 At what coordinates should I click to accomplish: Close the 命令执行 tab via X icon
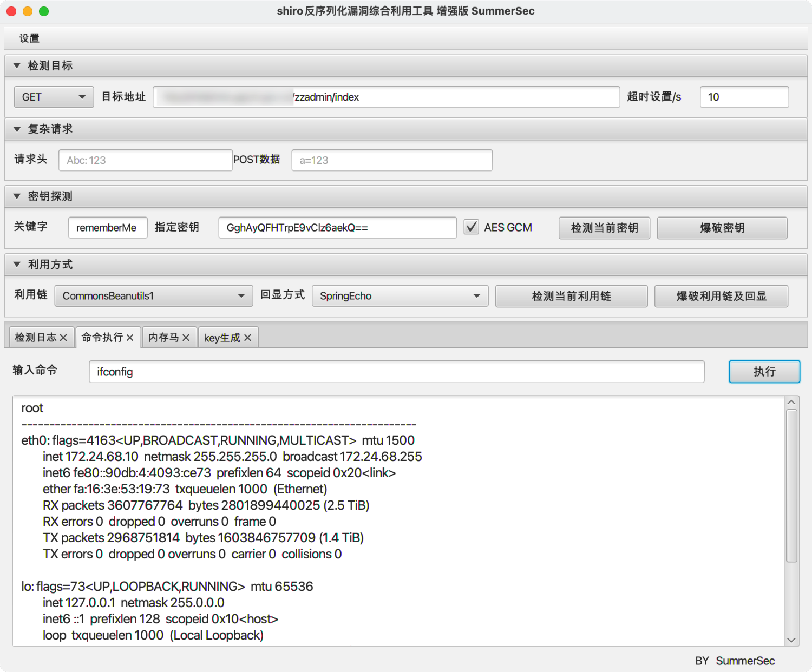(x=130, y=338)
